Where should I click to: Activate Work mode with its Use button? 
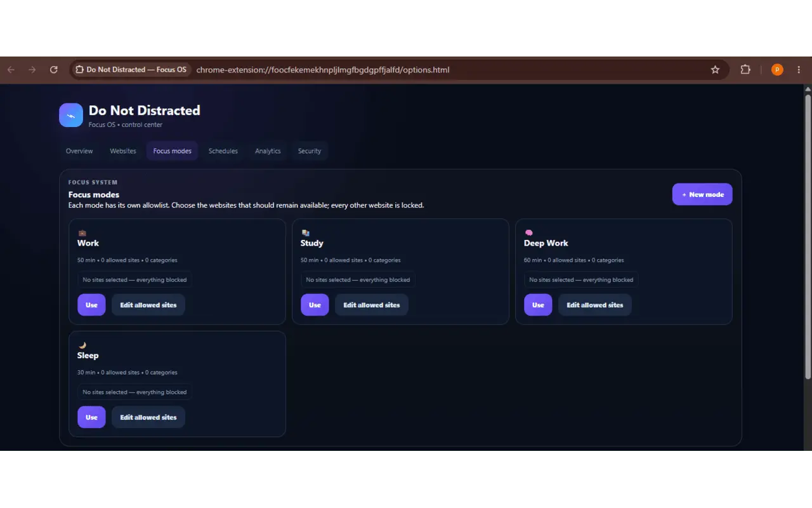pos(91,305)
